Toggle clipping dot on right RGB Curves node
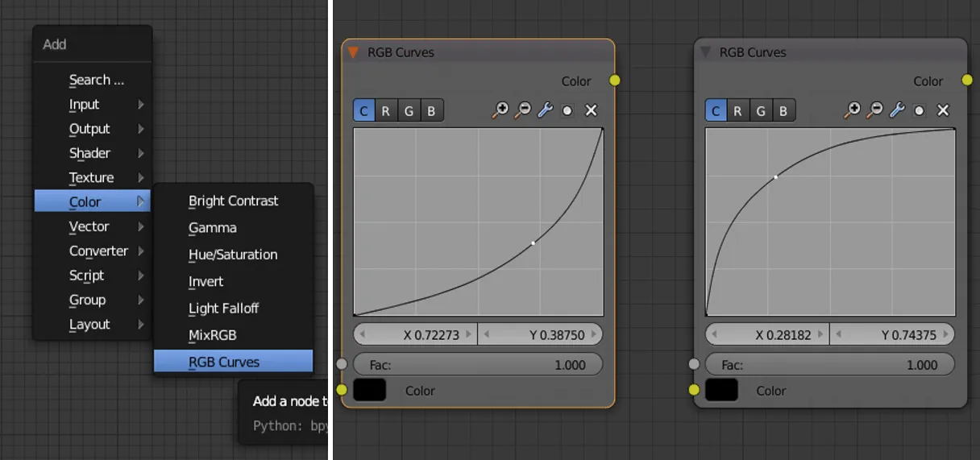 point(919,110)
